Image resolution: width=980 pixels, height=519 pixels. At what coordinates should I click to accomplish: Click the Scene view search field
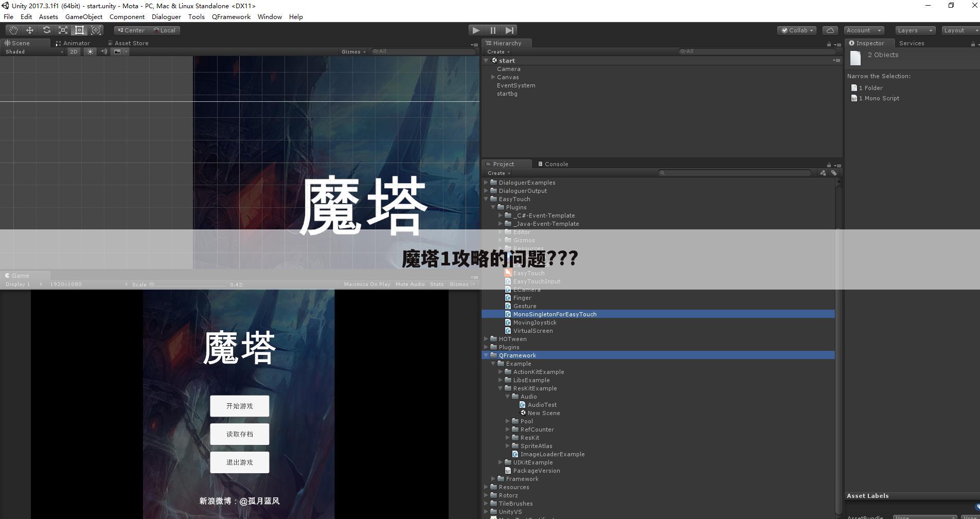[424, 51]
